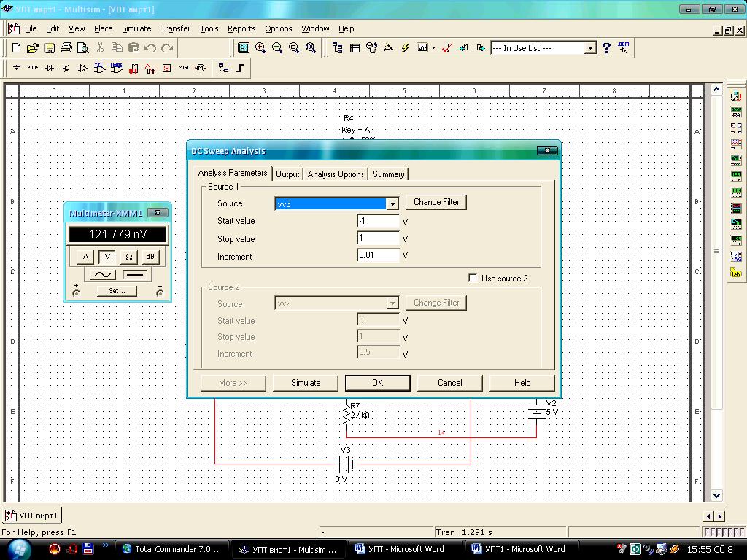
Task: Switch to the Summary tab
Action: click(389, 174)
